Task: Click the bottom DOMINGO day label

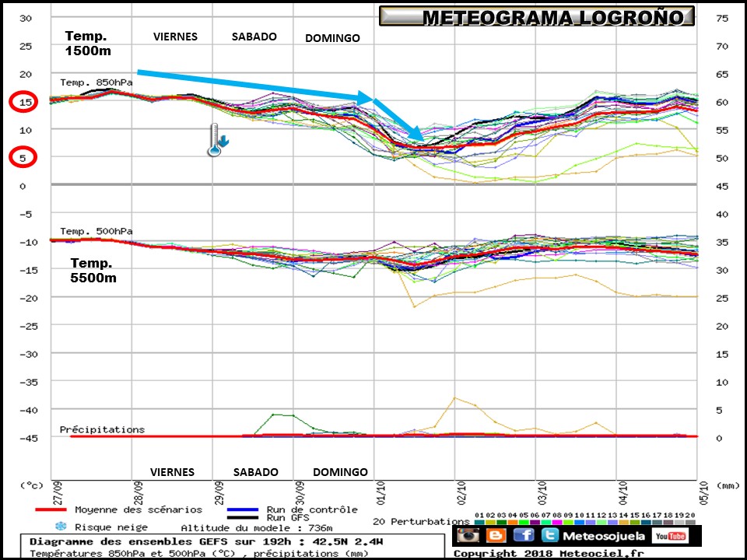Action: (x=340, y=472)
